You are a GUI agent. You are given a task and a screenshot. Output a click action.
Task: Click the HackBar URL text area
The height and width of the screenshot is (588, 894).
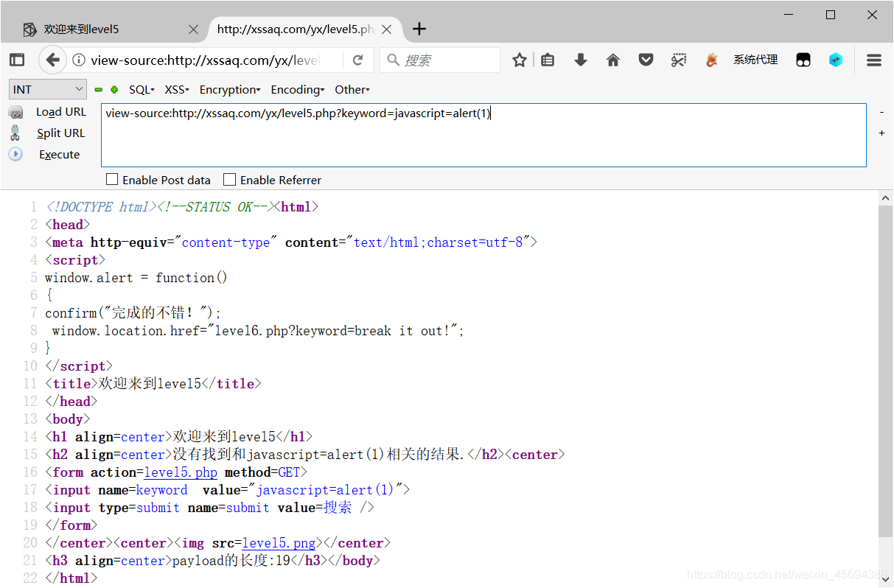(483, 135)
